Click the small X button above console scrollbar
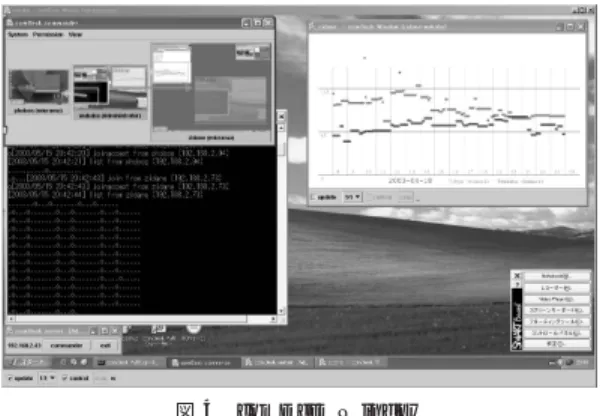Image resolution: width=600 pixels, height=416 pixels. click(282, 116)
